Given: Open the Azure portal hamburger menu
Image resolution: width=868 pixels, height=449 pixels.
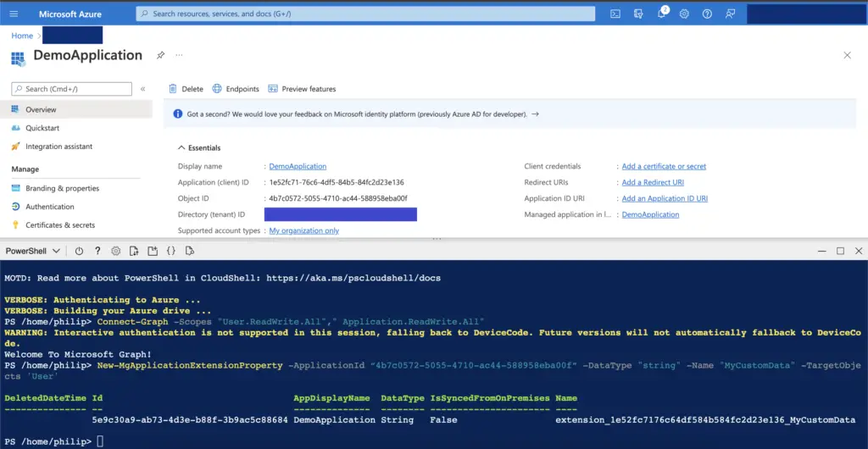Looking at the screenshot, I should pos(14,14).
